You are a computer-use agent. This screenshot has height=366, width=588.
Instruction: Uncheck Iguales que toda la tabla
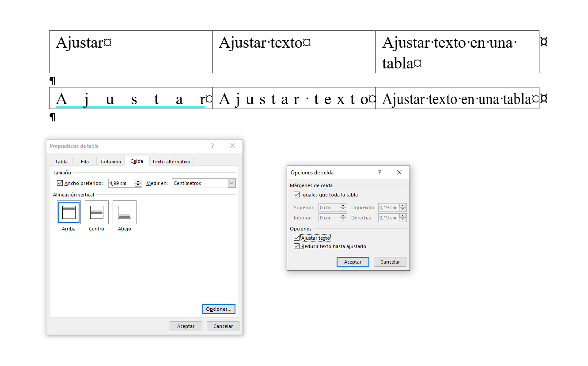coord(296,195)
